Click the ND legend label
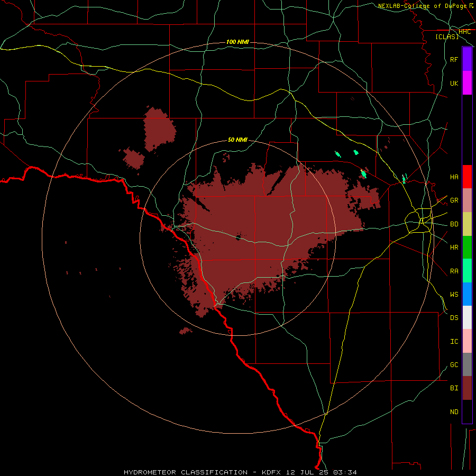 pyautogui.click(x=454, y=412)
